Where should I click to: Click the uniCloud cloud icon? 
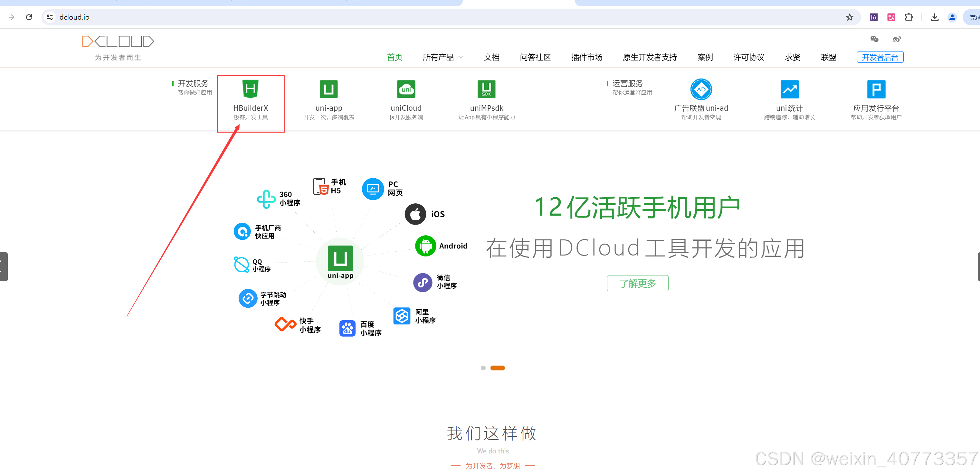[406, 89]
